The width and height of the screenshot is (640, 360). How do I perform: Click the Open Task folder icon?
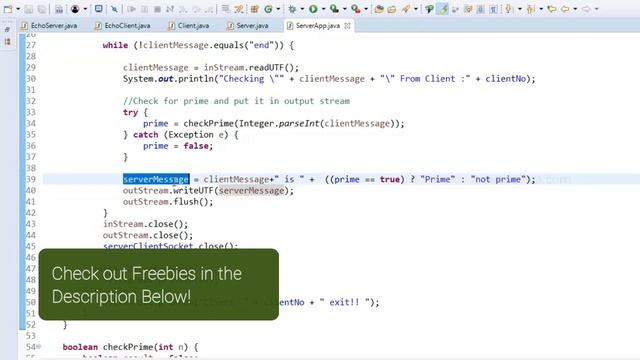pos(391,9)
